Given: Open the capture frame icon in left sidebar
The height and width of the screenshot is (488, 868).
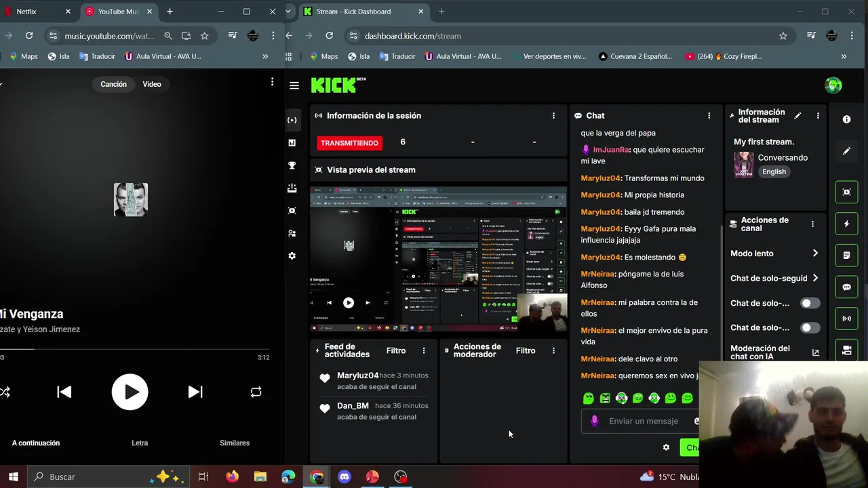Looking at the screenshot, I should coord(292,211).
